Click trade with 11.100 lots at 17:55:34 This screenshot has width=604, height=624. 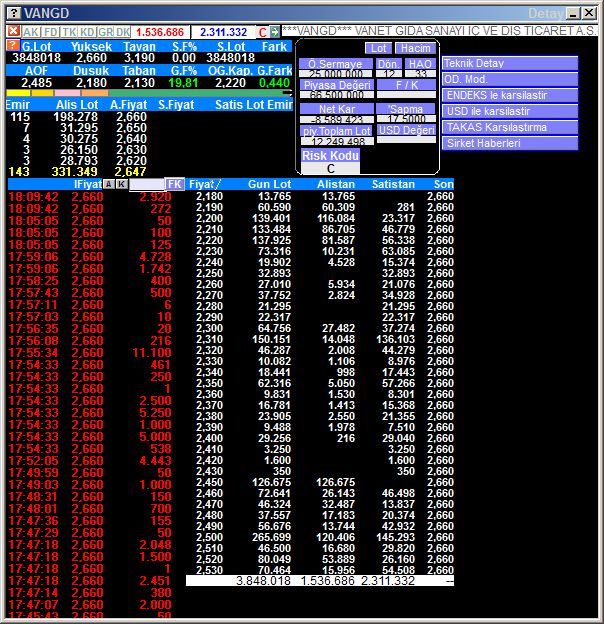90,353
